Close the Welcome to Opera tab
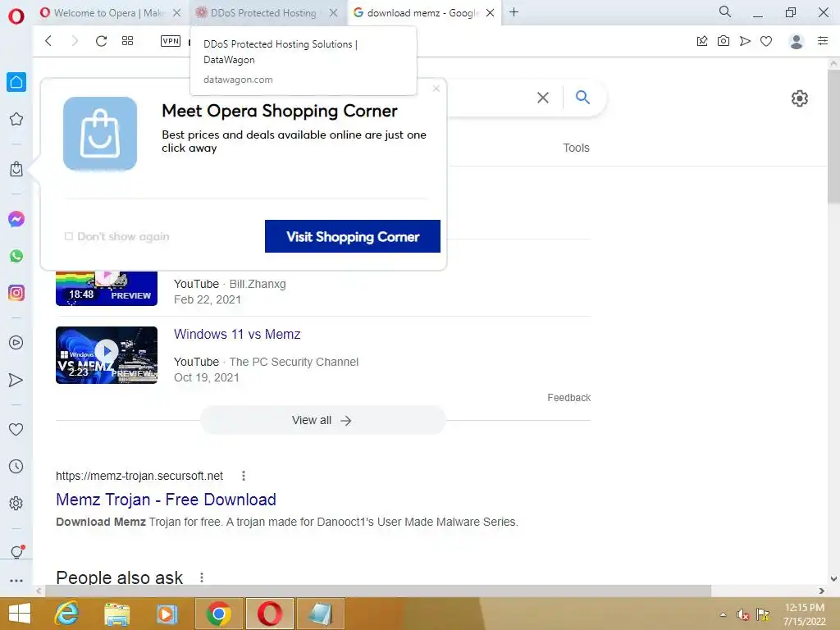 click(176, 13)
